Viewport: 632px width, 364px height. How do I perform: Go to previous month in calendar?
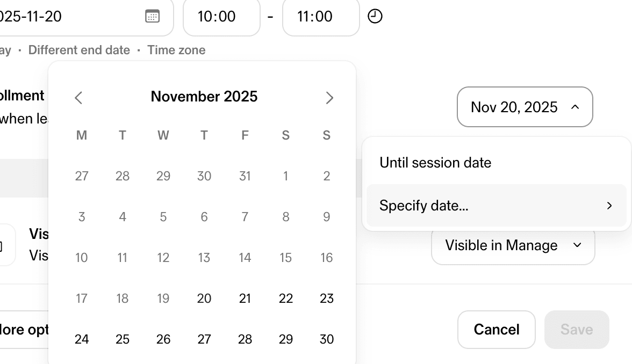click(79, 98)
